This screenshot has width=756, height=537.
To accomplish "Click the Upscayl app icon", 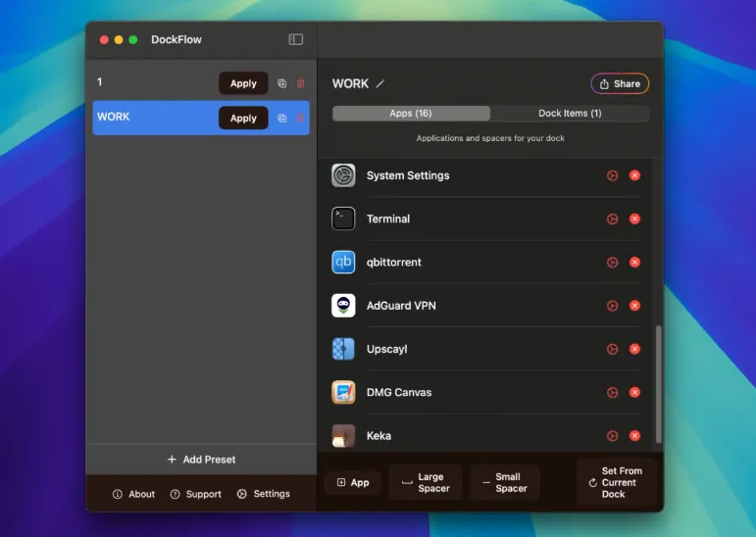I will pos(343,349).
